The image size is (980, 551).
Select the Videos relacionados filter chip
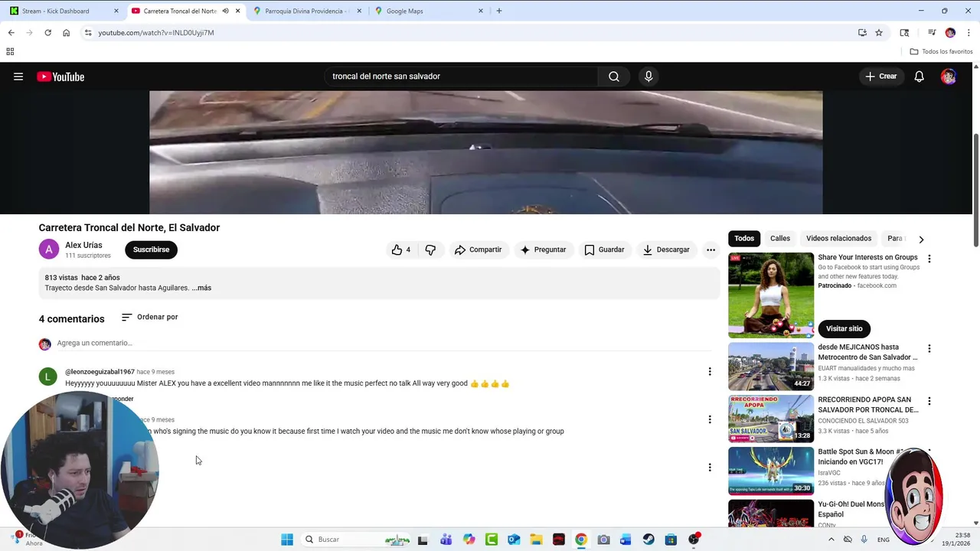(x=838, y=239)
